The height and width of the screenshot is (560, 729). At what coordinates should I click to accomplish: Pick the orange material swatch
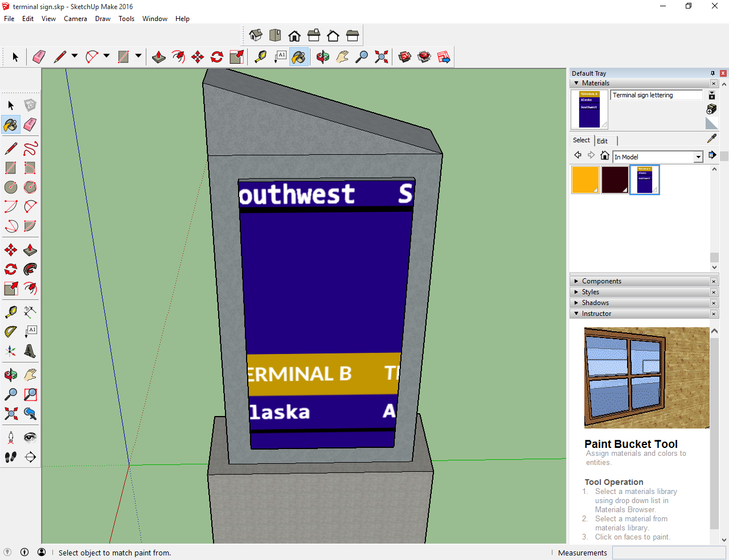click(x=585, y=180)
